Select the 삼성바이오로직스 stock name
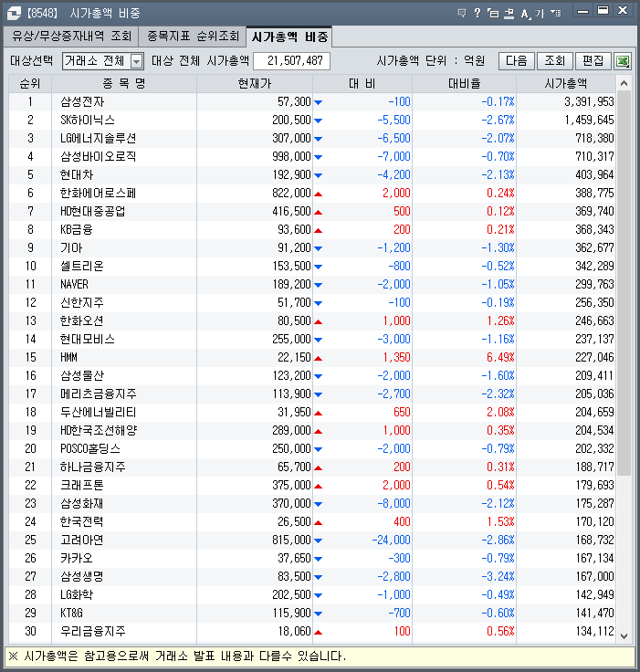Screen dimensions: 640x672 pyautogui.click(x=99, y=156)
